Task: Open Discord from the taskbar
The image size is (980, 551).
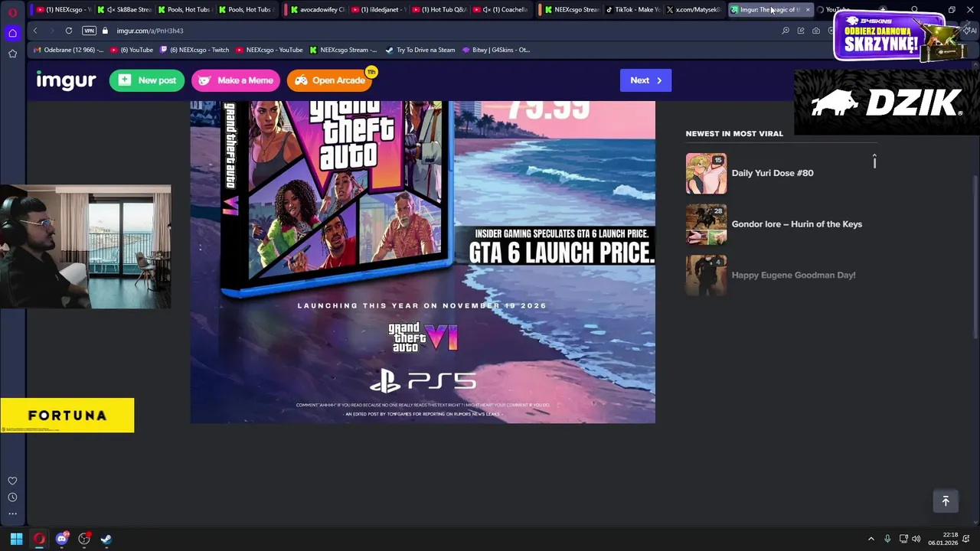Action: point(62,539)
